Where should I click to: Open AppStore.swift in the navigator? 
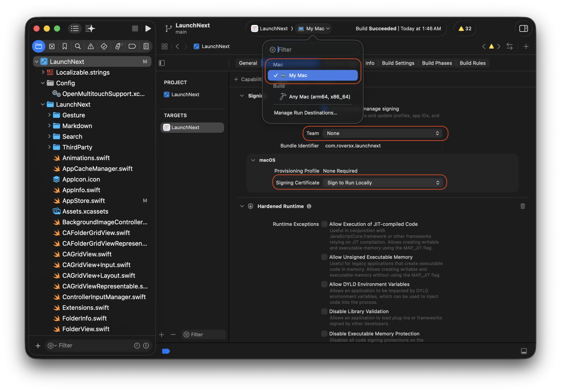pos(83,200)
